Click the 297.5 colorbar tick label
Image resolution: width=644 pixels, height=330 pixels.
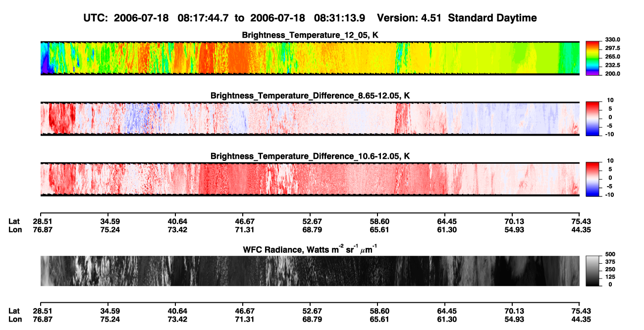pos(613,48)
